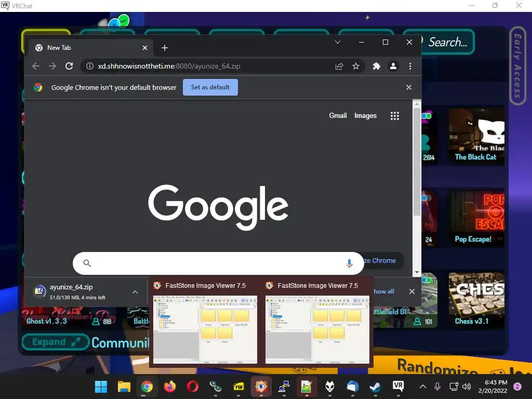The height and width of the screenshot is (399, 532).
Task: Click the Chrome taskbar icon
Action: coord(147,387)
